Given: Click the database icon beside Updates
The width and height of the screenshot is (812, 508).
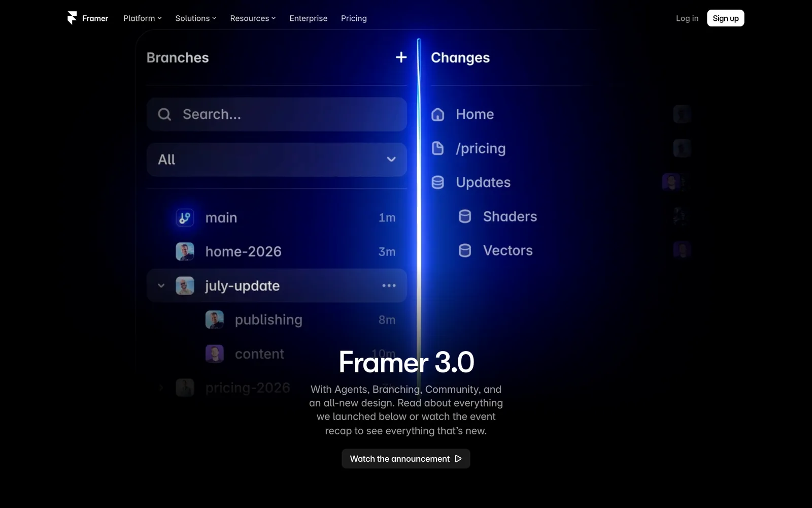Looking at the screenshot, I should point(437,182).
